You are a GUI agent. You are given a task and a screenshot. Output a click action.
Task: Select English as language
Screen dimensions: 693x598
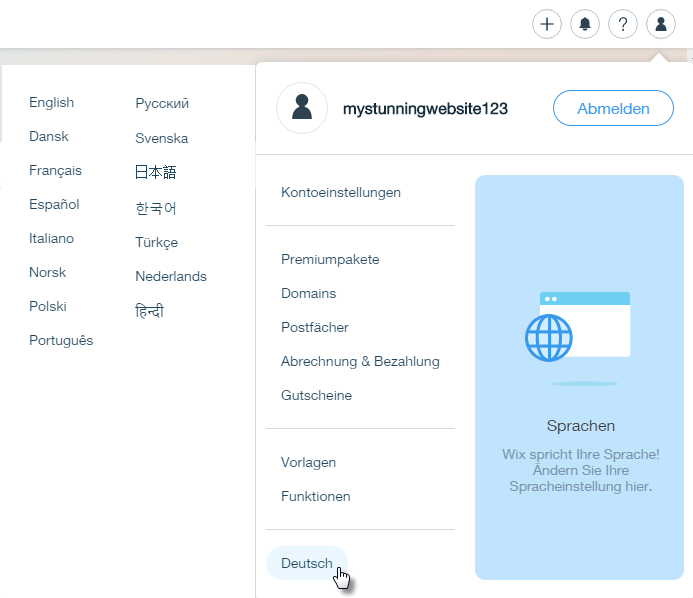pyautogui.click(x=51, y=102)
